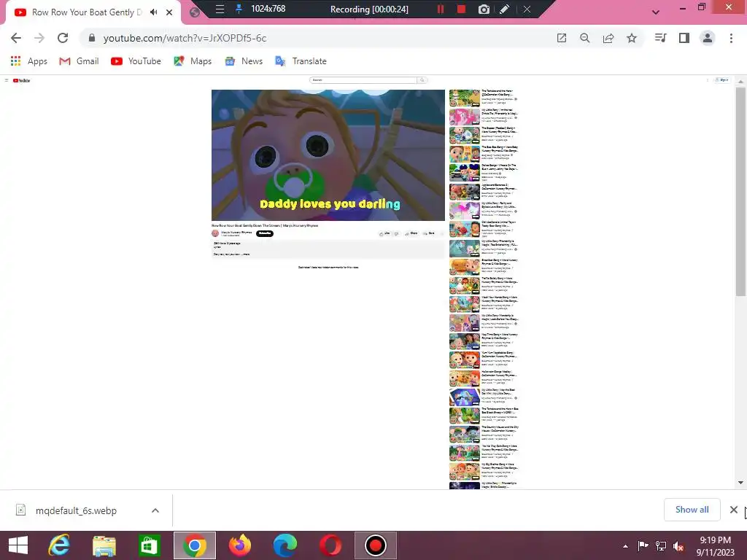This screenshot has width=747, height=560.
Task: Reload the YouTube page
Action: 63,38
